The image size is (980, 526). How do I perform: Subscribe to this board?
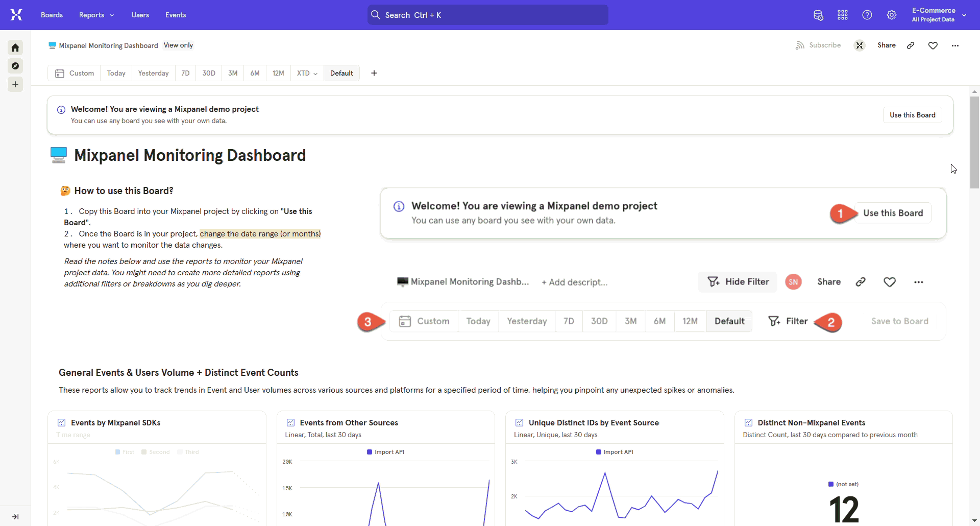point(818,45)
